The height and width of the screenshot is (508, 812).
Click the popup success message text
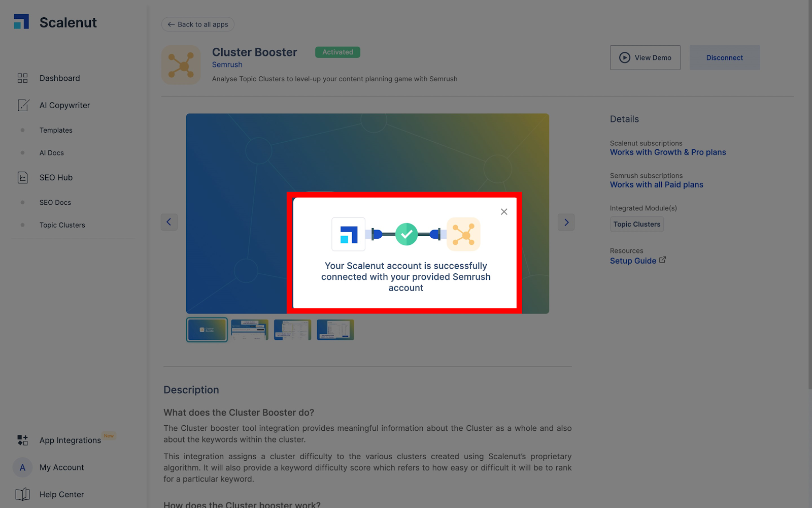[x=406, y=277]
